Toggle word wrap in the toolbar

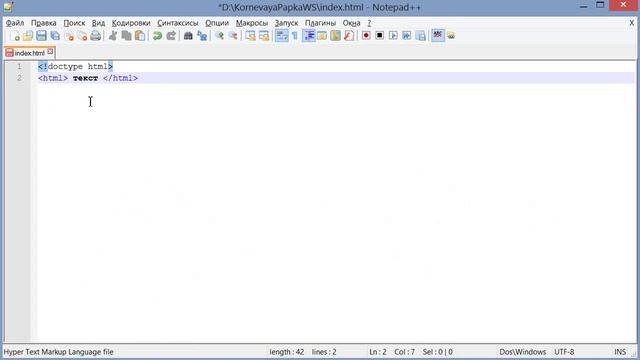281,36
